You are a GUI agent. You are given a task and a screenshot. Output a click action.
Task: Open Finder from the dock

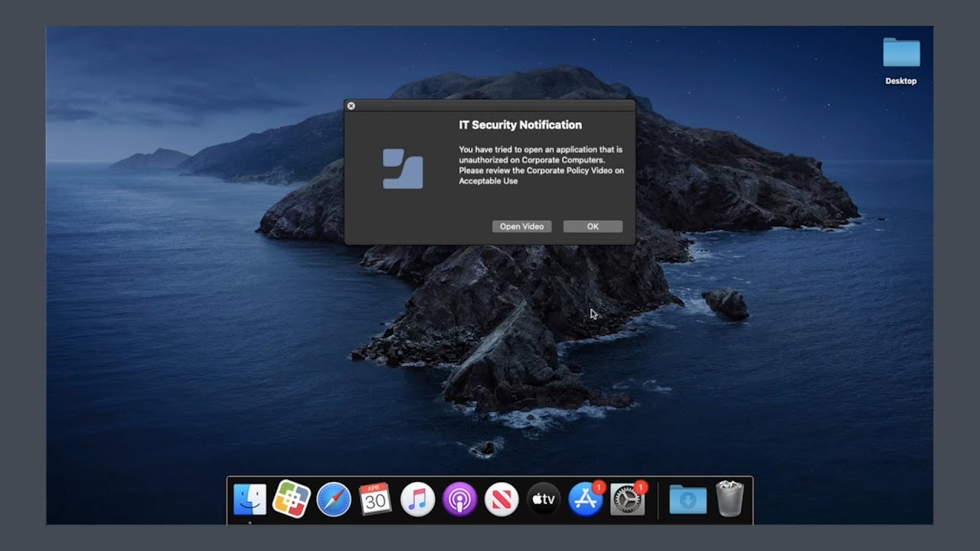(250, 500)
